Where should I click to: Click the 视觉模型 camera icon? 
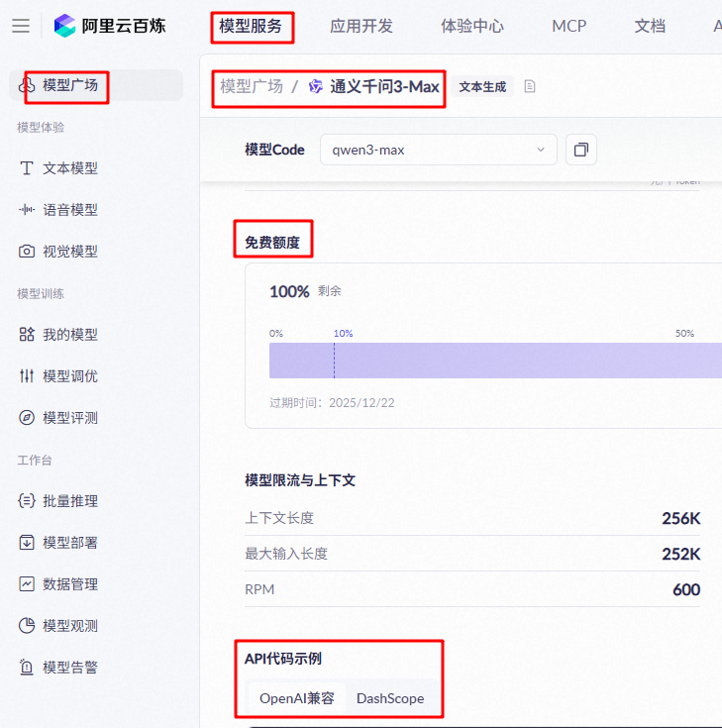tap(27, 252)
